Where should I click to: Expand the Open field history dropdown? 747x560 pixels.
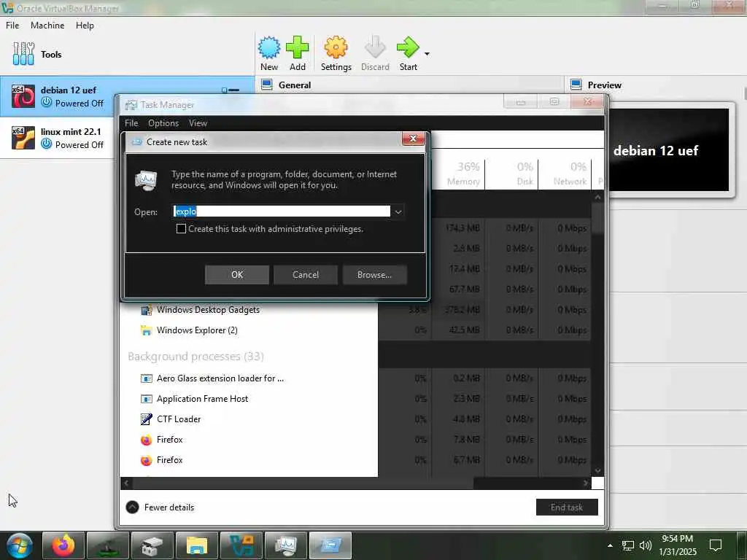click(x=398, y=211)
